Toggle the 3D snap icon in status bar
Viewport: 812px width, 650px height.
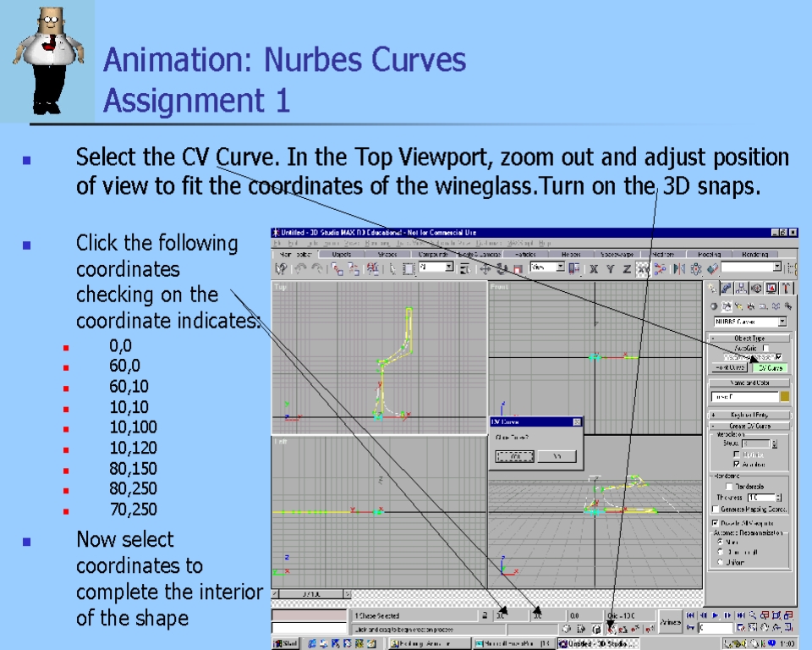click(x=611, y=630)
